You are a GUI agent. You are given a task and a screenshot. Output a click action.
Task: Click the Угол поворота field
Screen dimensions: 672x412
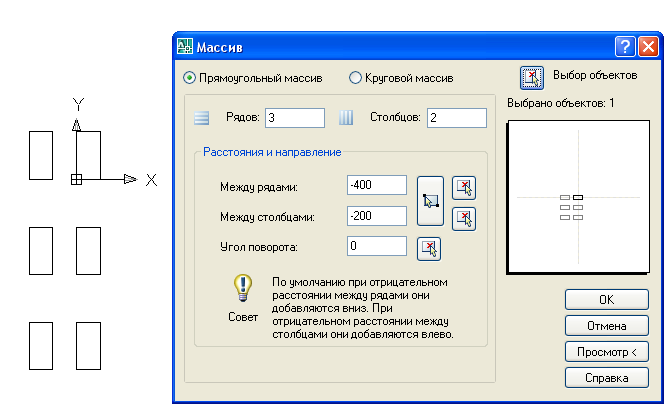[x=377, y=246]
